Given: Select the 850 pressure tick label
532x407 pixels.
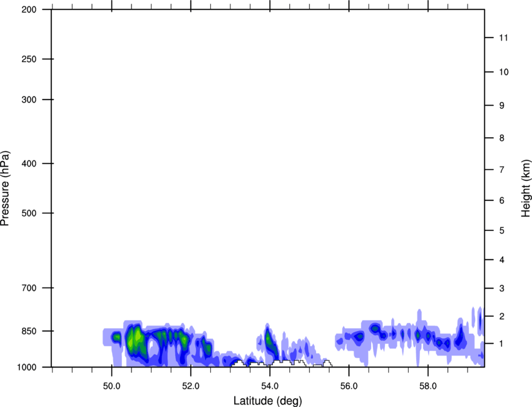Looking at the screenshot, I should coord(29,331).
